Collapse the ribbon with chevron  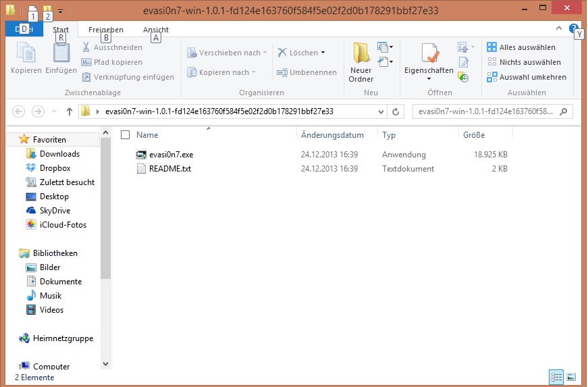point(559,28)
